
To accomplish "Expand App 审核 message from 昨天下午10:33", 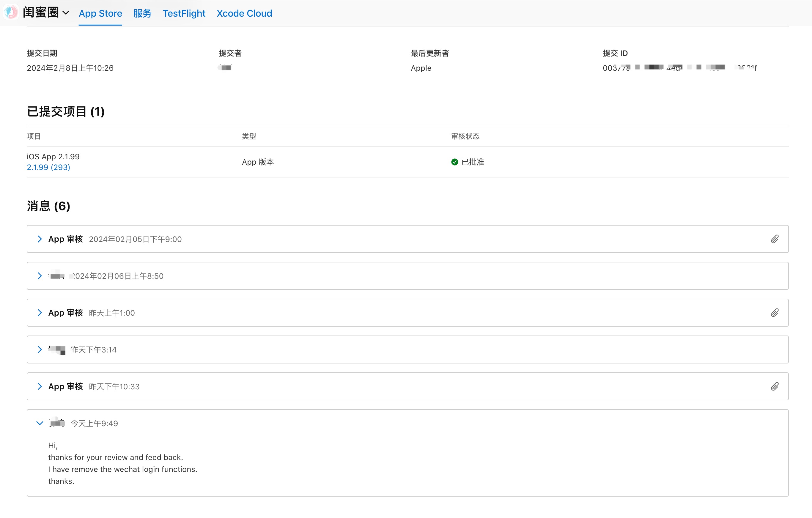I will 40,386.
